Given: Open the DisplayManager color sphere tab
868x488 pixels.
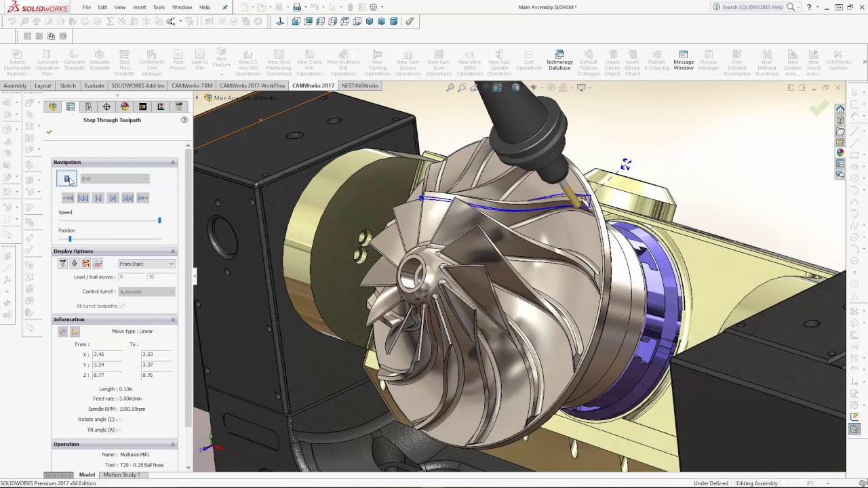Looking at the screenshot, I should point(125,106).
